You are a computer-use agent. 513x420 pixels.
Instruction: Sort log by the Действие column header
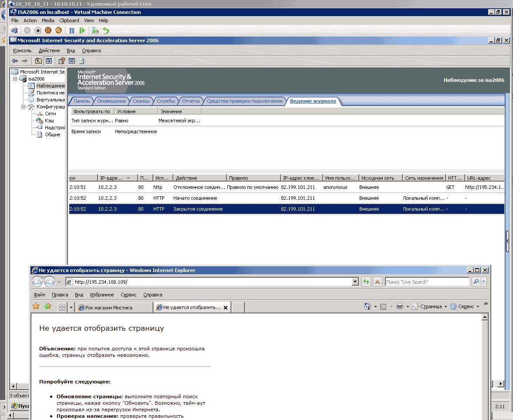[x=200, y=178]
